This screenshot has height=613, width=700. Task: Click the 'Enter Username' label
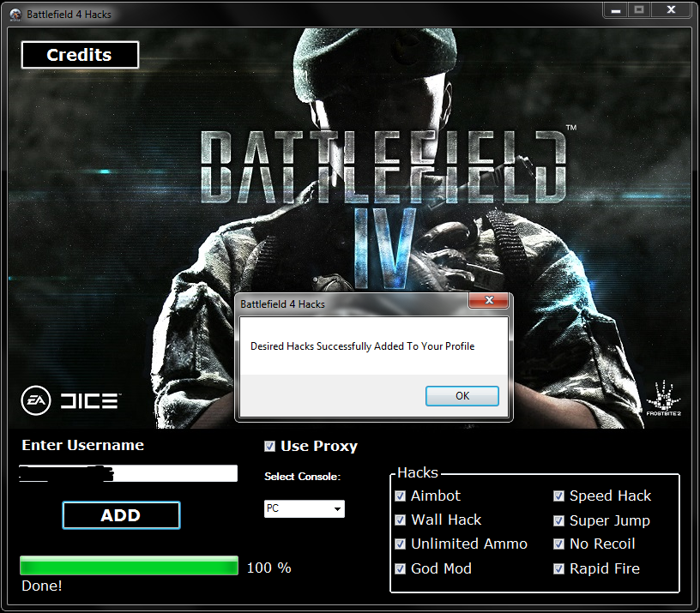[82, 445]
